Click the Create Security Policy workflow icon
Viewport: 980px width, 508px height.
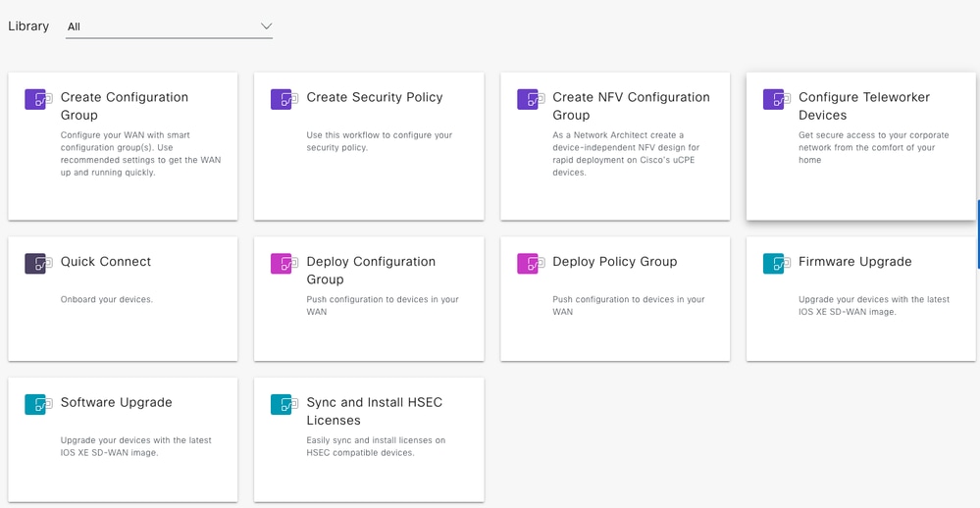click(284, 99)
